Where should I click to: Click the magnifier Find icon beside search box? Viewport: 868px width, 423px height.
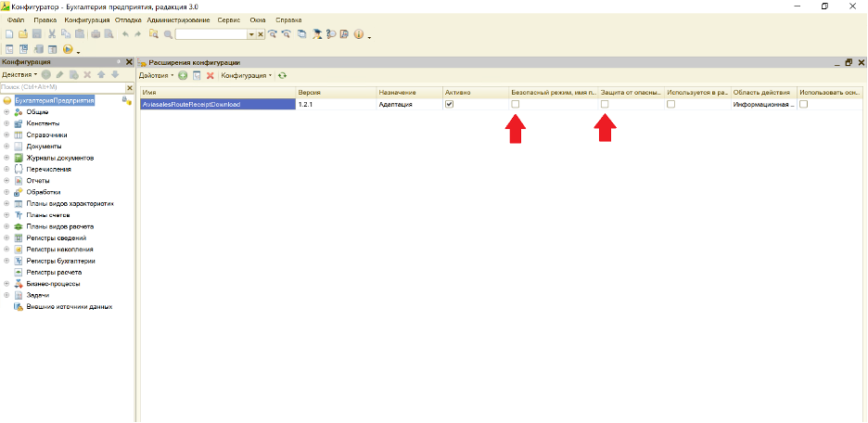[168, 34]
